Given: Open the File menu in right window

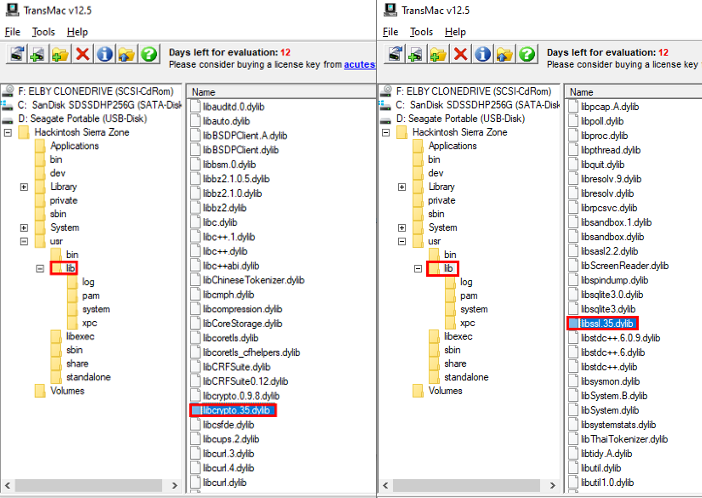Looking at the screenshot, I should point(391,32).
